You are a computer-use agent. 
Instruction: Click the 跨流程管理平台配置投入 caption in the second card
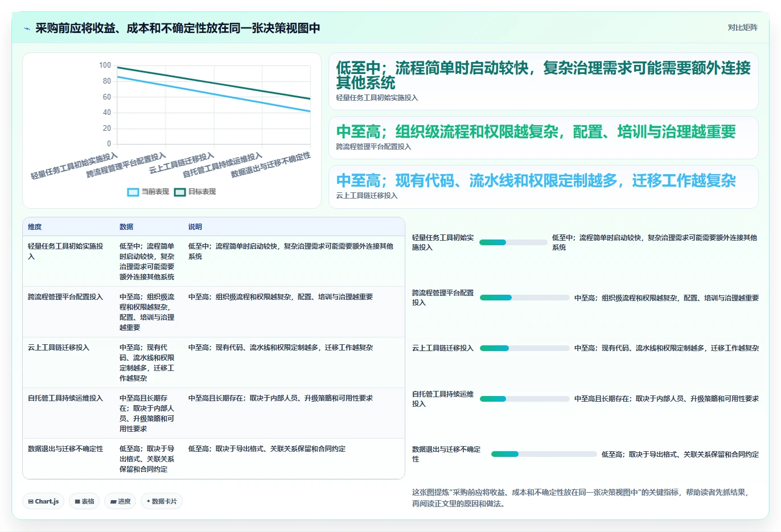point(373,147)
